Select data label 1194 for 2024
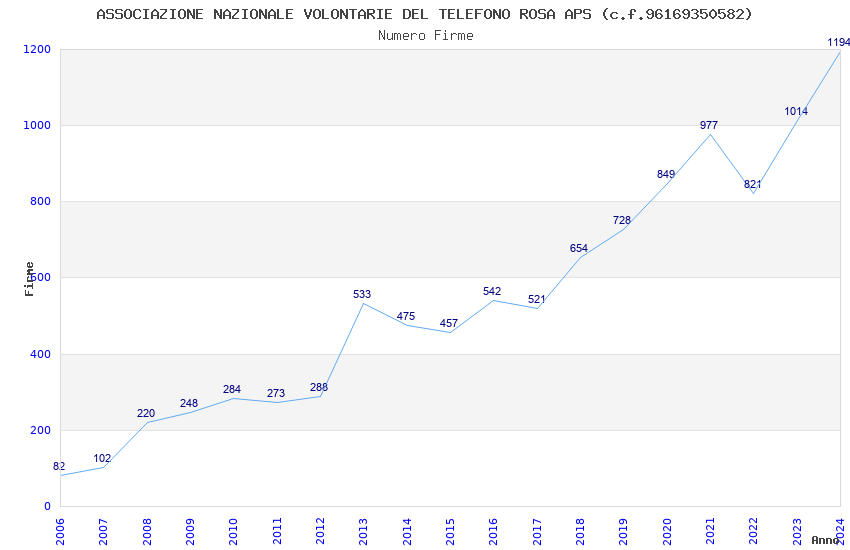Image resolution: width=850 pixels, height=550 pixels. pyautogui.click(x=839, y=42)
